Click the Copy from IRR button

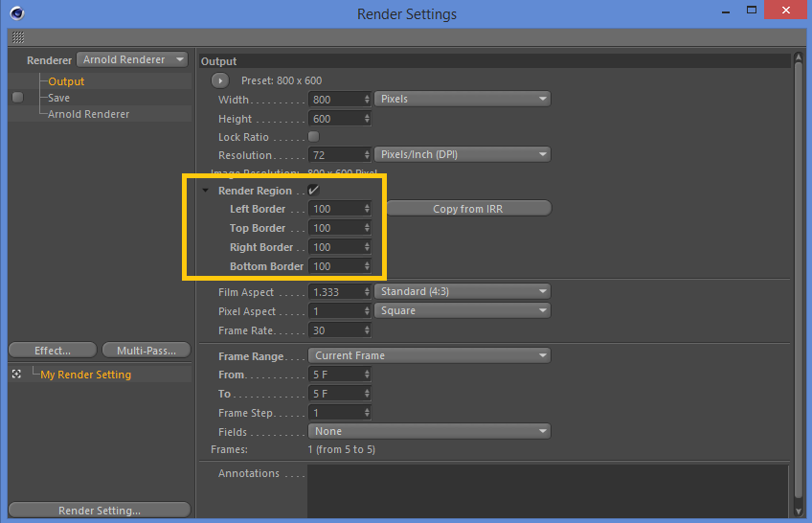[x=468, y=209]
